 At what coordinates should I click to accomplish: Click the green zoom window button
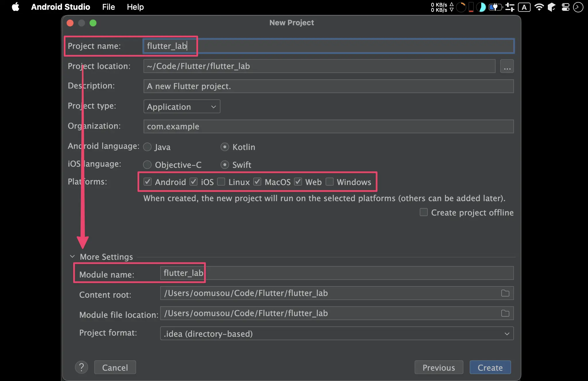(93, 23)
